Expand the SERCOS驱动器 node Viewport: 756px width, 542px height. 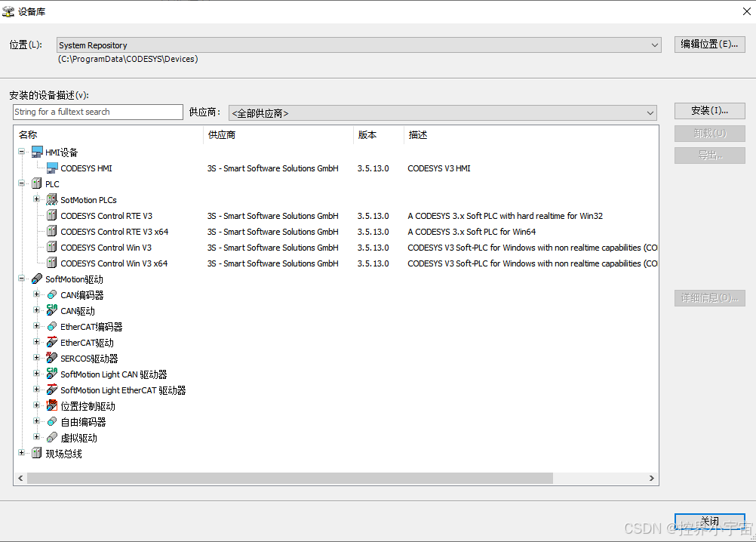[x=37, y=358]
